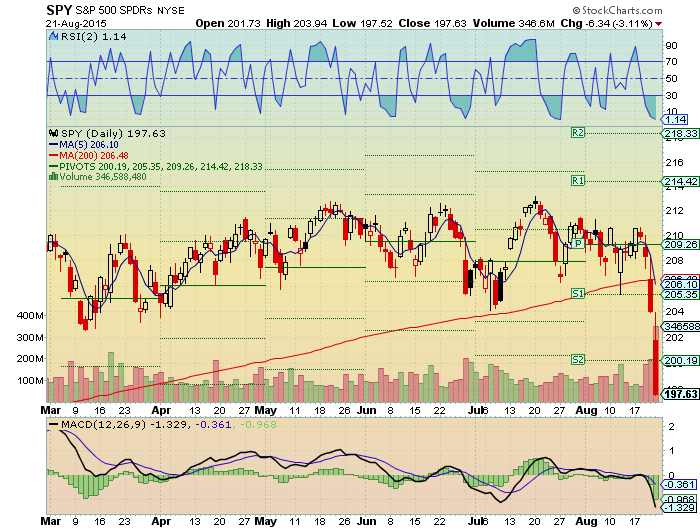This screenshot has height=530, width=700.
Task: Click the May label on the price chart axis
Action: 266,410
